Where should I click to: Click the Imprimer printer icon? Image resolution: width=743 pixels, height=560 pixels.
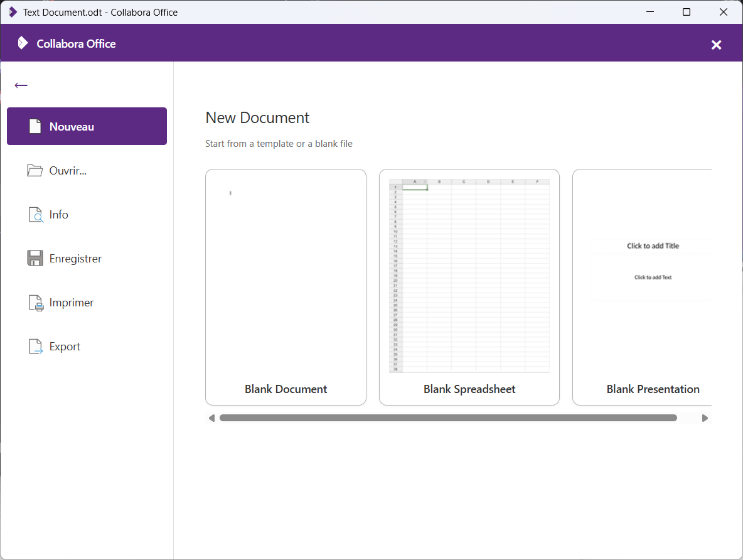click(x=35, y=302)
